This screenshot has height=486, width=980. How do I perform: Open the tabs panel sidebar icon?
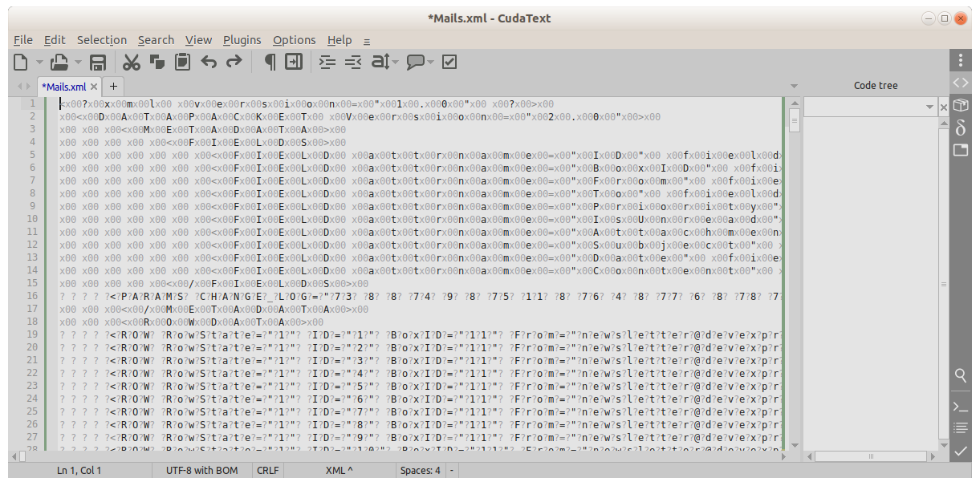click(x=961, y=150)
